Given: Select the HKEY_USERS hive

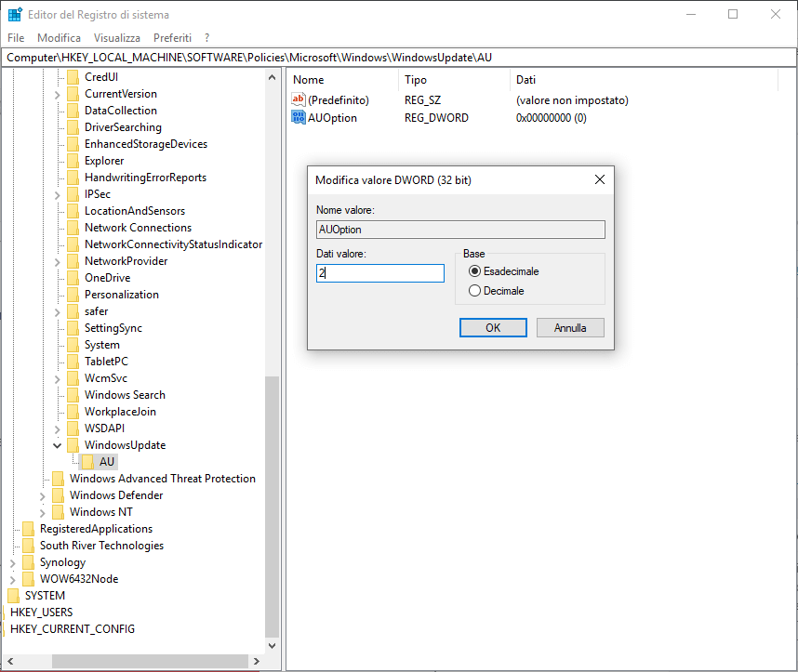Looking at the screenshot, I should (x=41, y=613).
